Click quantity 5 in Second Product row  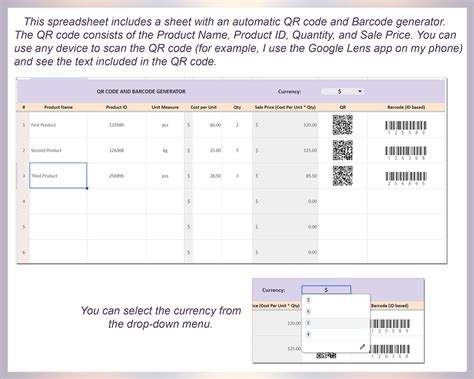pos(237,150)
